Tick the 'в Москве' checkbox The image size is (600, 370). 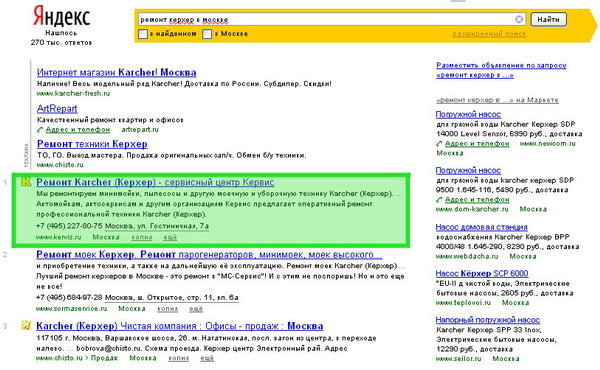click(207, 34)
